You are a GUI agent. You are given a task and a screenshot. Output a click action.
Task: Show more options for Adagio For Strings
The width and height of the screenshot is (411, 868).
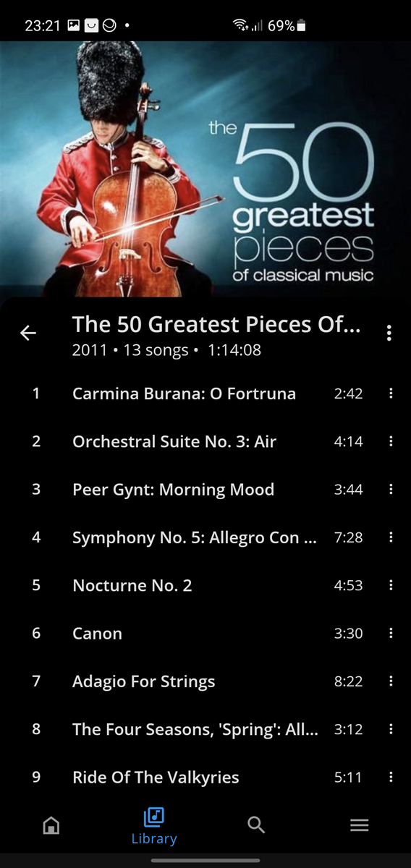391,681
